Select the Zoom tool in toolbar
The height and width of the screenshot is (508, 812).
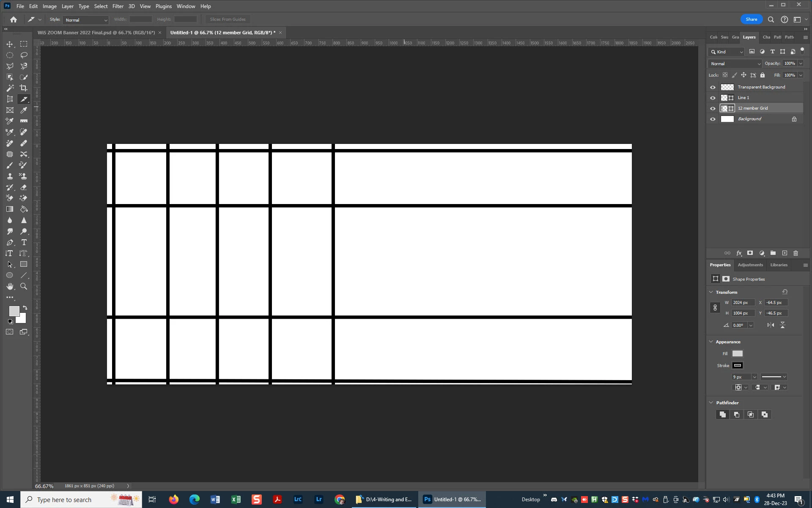coord(24,287)
